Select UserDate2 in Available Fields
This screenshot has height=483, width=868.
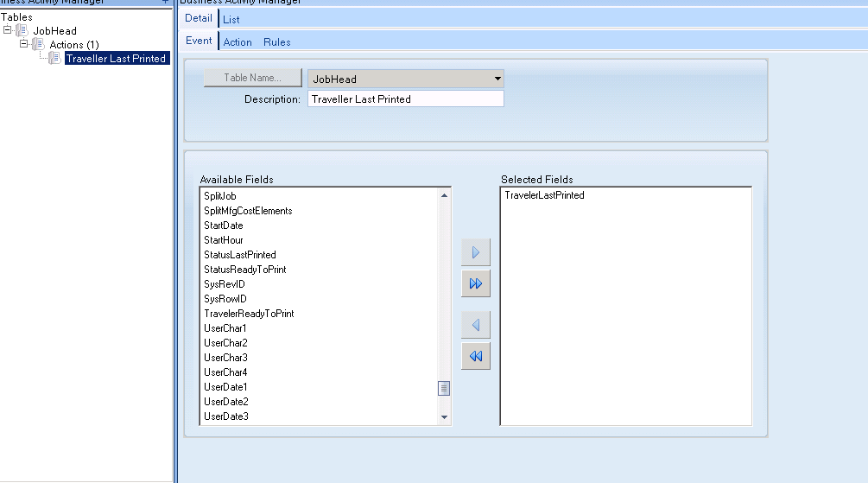click(x=226, y=402)
